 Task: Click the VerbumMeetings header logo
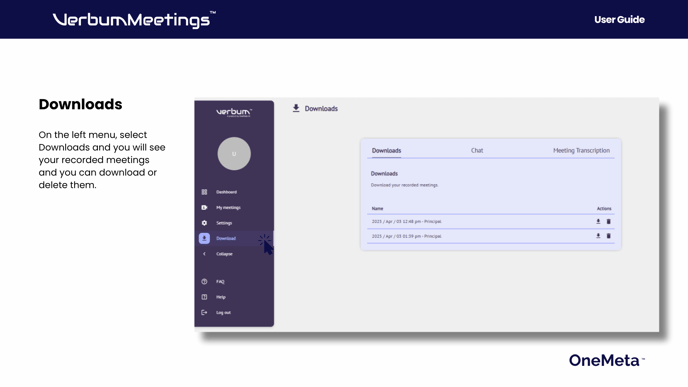pyautogui.click(x=134, y=20)
